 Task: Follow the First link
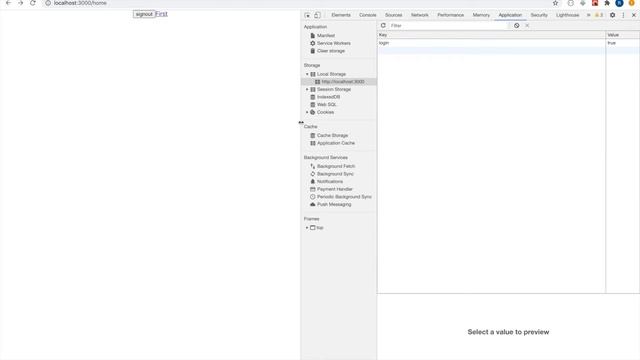pyautogui.click(x=162, y=14)
